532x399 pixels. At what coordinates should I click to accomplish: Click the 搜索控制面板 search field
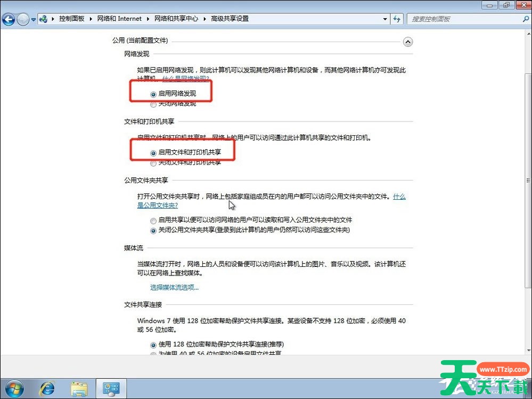click(463, 19)
